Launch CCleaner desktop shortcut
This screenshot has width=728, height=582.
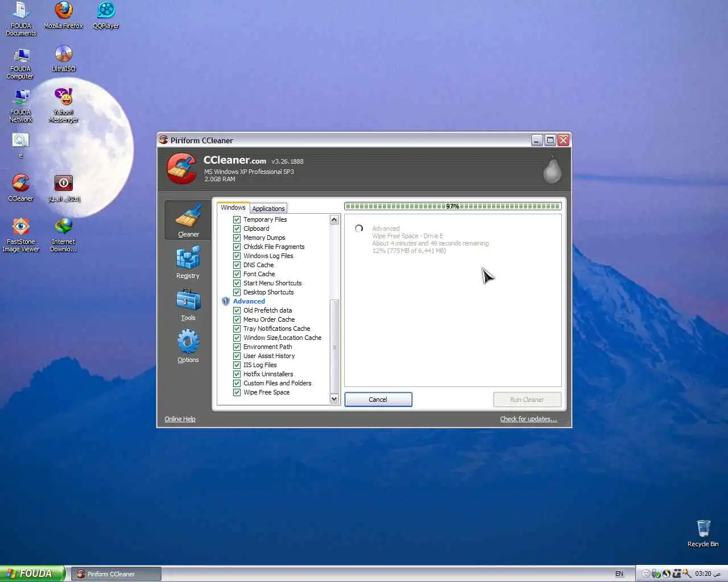point(20,188)
